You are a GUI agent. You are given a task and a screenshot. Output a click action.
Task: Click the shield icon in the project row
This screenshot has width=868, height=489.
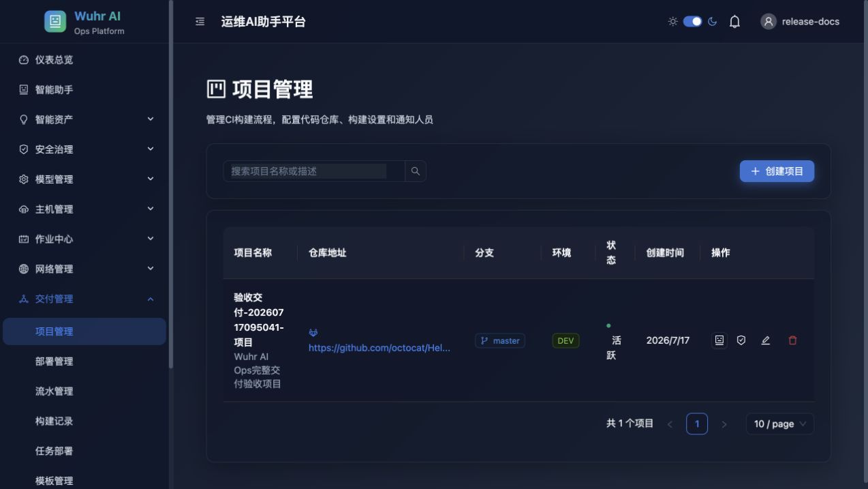741,340
